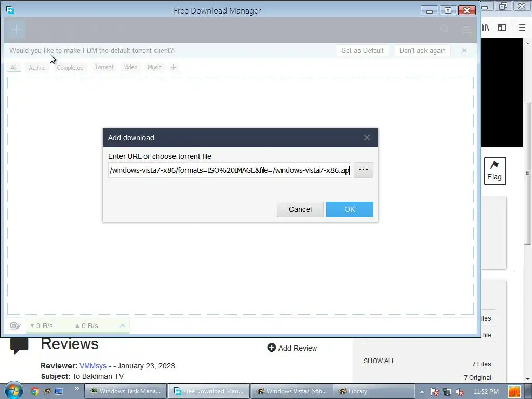Click the show desktop quick launch icon
This screenshot has height=399, width=532.
pos(59,391)
